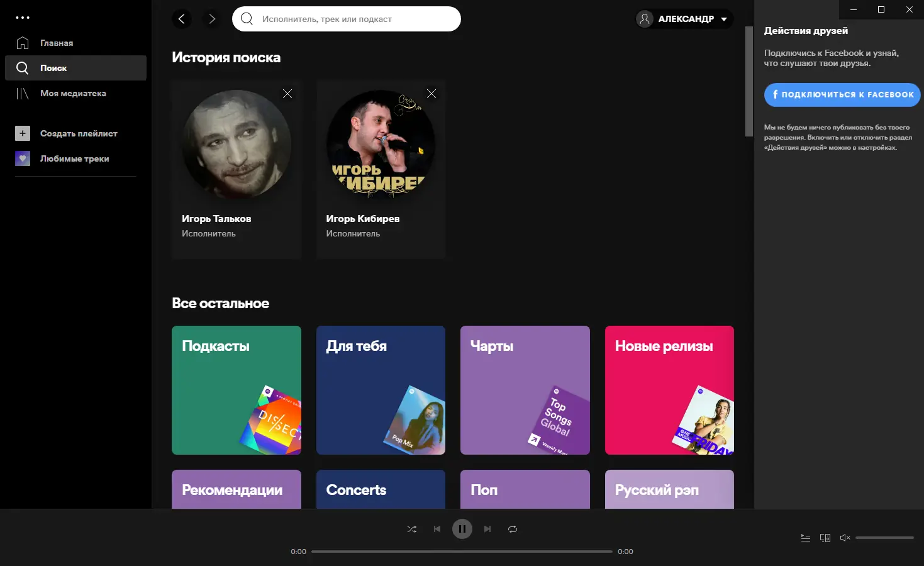Open the play queue icon
924x566 pixels.
pos(805,538)
